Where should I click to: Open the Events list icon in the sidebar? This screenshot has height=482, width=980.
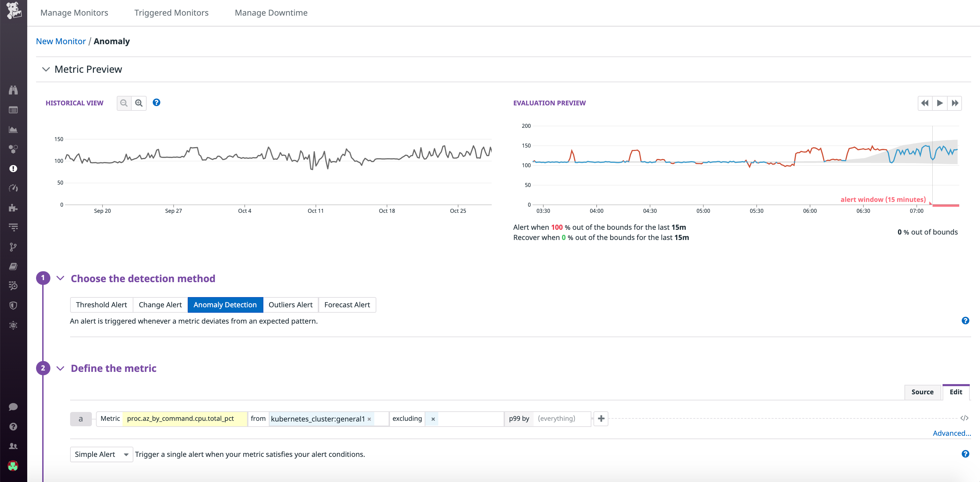click(x=13, y=110)
